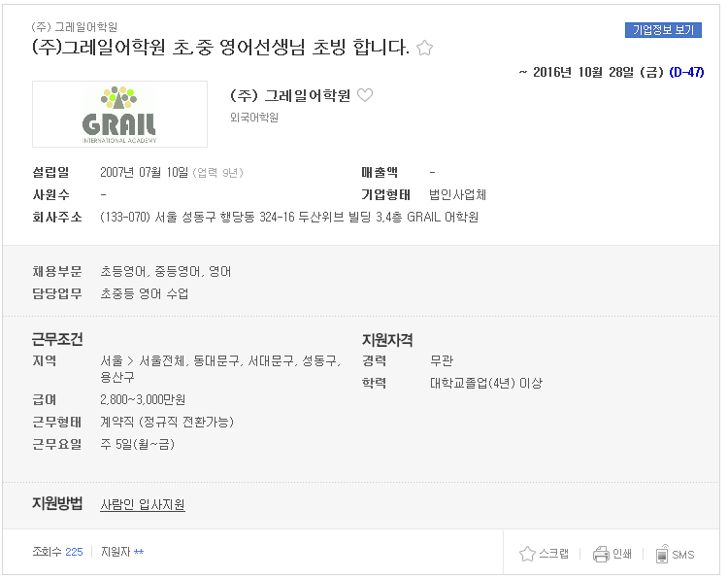
Task: Toggle the heart next to (주) 그레일어학원
Action: tap(365, 95)
